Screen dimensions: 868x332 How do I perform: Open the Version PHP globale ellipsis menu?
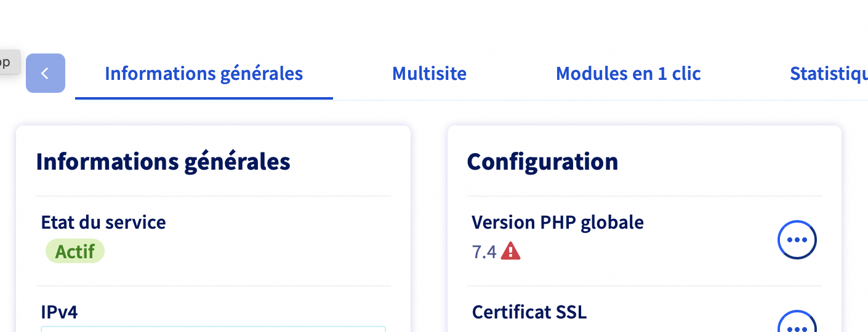(x=797, y=240)
